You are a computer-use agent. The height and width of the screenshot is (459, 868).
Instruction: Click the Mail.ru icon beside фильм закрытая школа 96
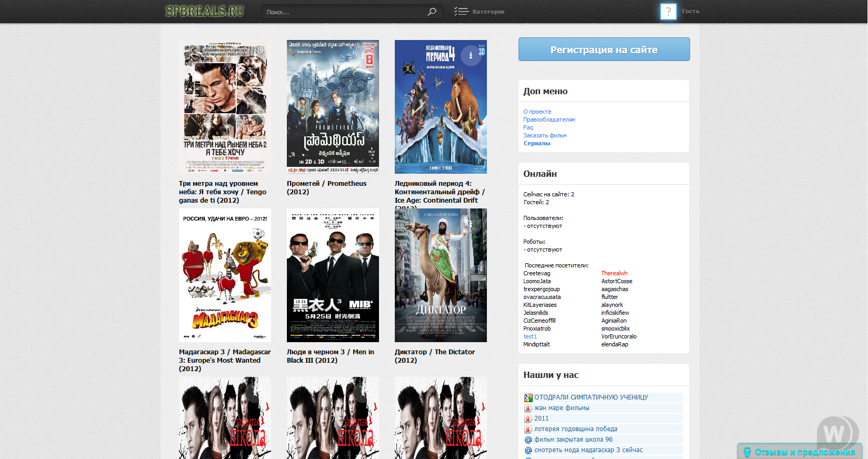tap(528, 440)
